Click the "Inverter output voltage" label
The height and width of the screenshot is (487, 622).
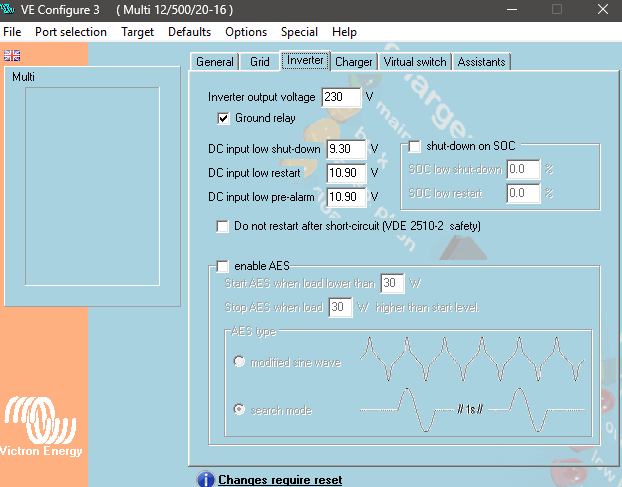[261, 97]
